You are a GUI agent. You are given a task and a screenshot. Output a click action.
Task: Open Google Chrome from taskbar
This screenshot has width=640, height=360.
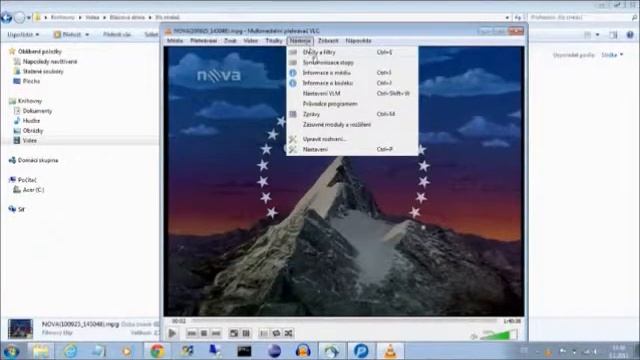click(x=157, y=351)
